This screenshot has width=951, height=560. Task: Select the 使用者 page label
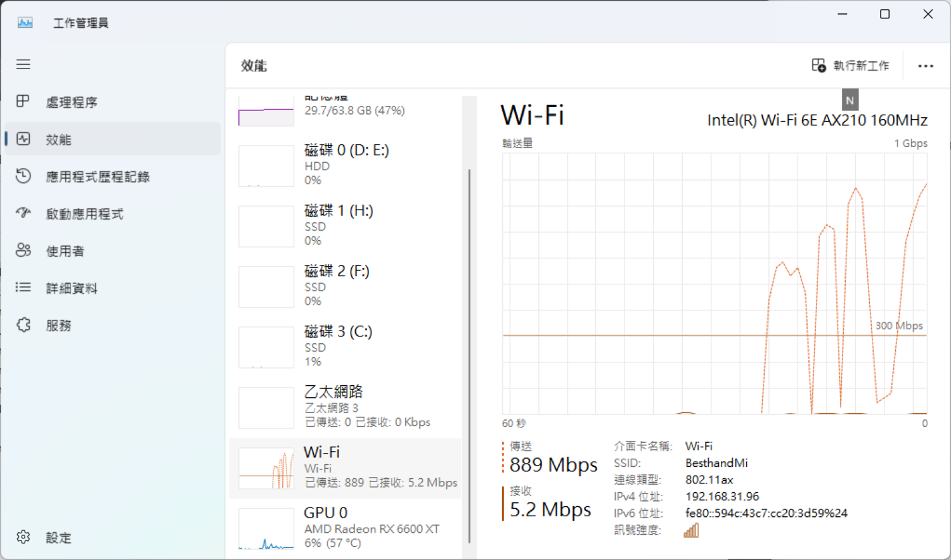click(65, 251)
